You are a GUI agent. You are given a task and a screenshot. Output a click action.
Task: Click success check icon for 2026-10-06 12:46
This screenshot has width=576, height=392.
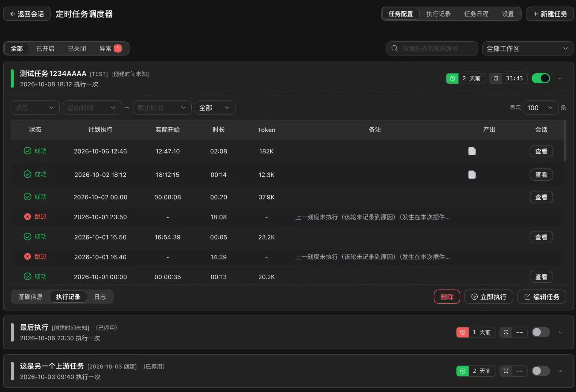tap(28, 151)
